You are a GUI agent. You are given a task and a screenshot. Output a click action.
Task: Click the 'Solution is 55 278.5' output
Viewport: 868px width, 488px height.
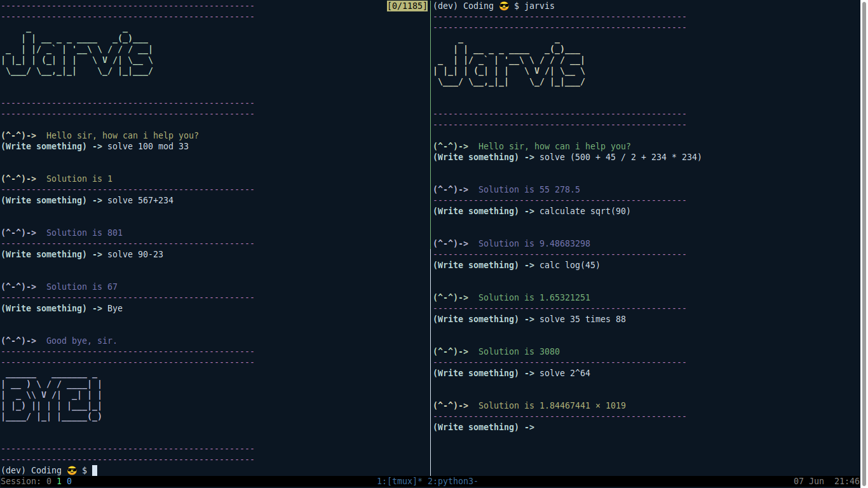[x=529, y=189]
